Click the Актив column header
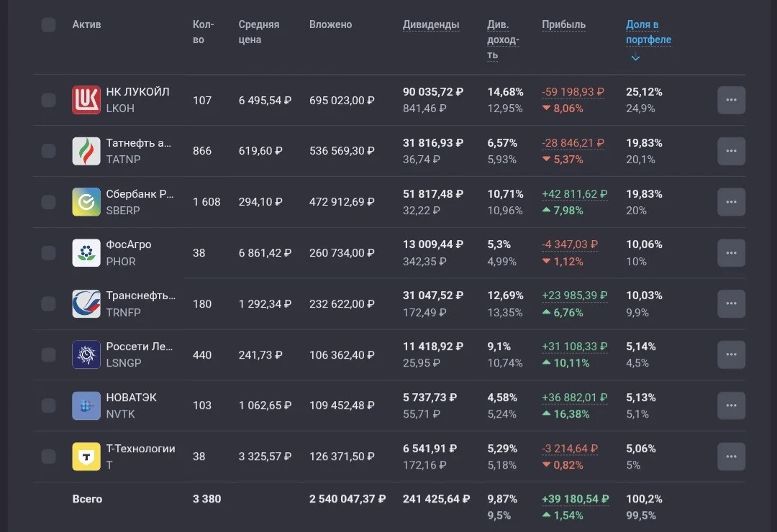This screenshot has width=777, height=532. pyautogui.click(x=87, y=24)
